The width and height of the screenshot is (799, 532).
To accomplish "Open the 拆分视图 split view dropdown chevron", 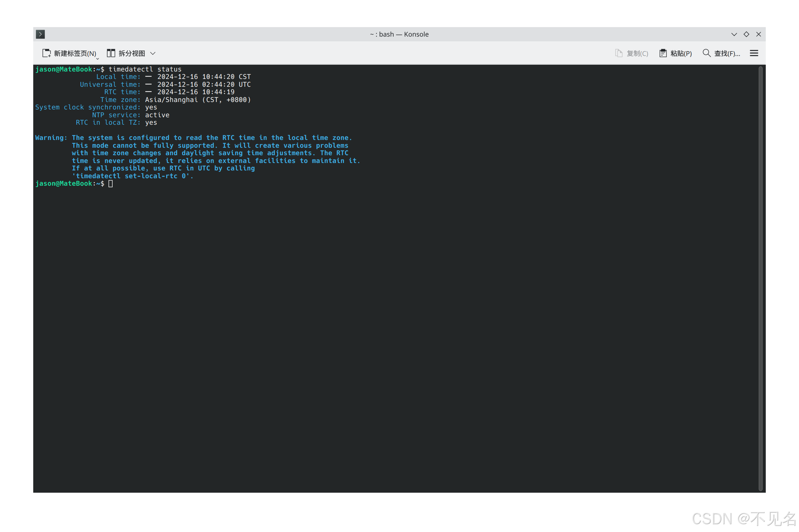I will pyautogui.click(x=153, y=53).
